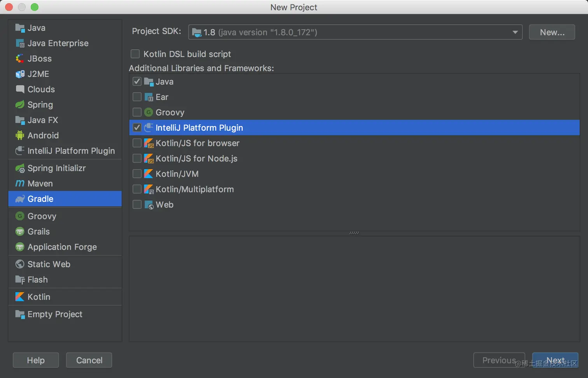The image size is (588, 378).
Task: Choose the Spring Initializr icon
Action: (x=20, y=168)
